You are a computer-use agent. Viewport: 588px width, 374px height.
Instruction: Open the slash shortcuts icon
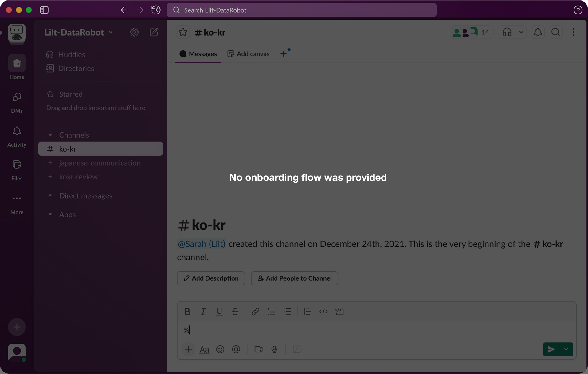pos(297,349)
